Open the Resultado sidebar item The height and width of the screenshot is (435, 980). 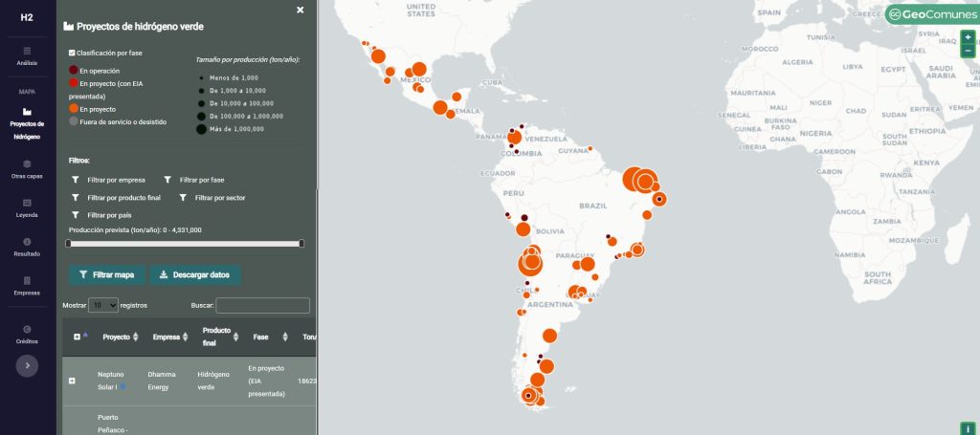27,248
